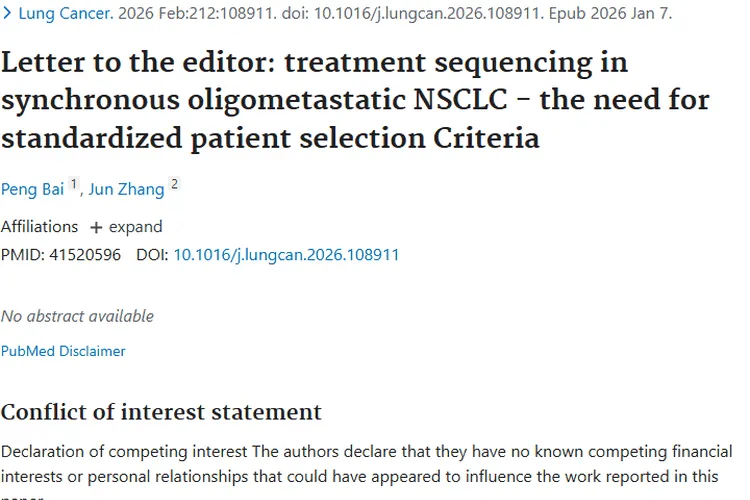Open the PubMed Disclaimer link
750x500 pixels.
click(x=63, y=351)
